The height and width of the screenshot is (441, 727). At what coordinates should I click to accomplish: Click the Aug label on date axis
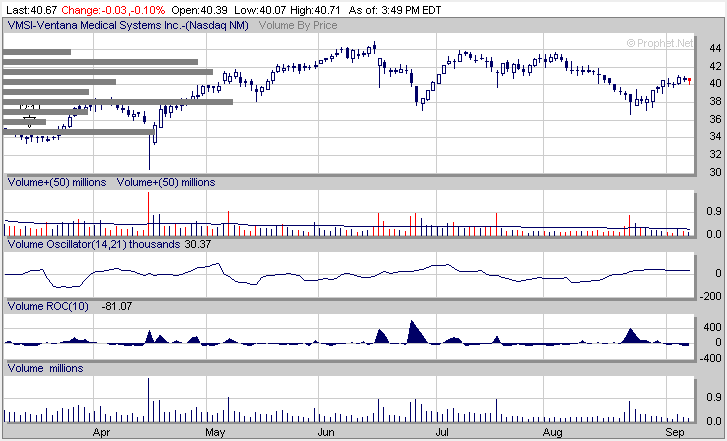pos(553,432)
